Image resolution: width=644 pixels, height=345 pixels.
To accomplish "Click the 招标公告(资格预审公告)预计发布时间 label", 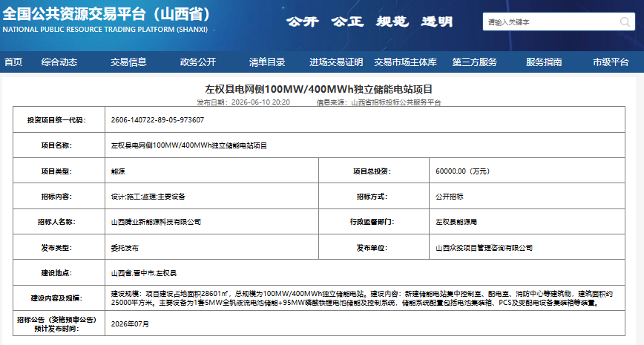I will tap(56, 324).
